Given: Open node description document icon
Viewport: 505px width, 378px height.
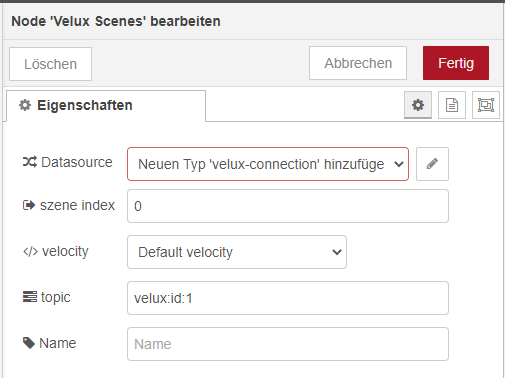Looking at the screenshot, I should 452,105.
